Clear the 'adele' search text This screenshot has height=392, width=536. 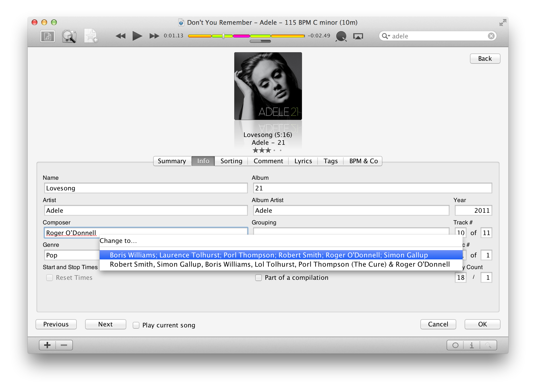pyautogui.click(x=491, y=36)
